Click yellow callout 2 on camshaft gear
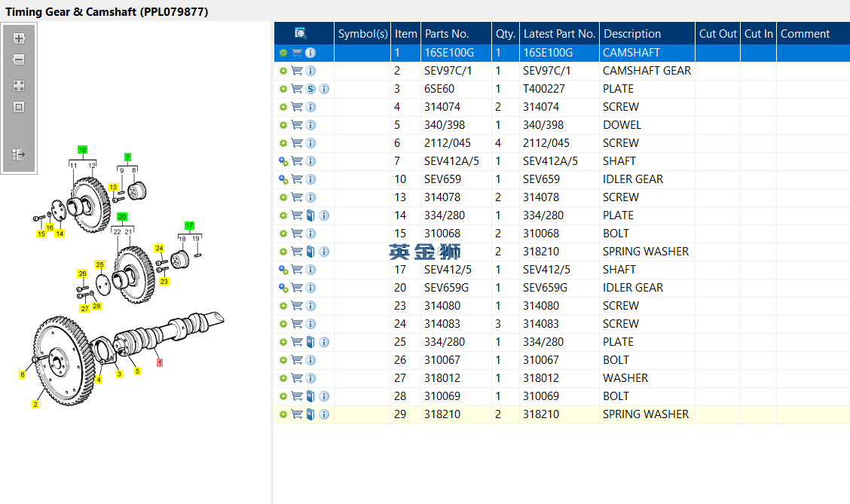This screenshot has width=850, height=504. 35,405
